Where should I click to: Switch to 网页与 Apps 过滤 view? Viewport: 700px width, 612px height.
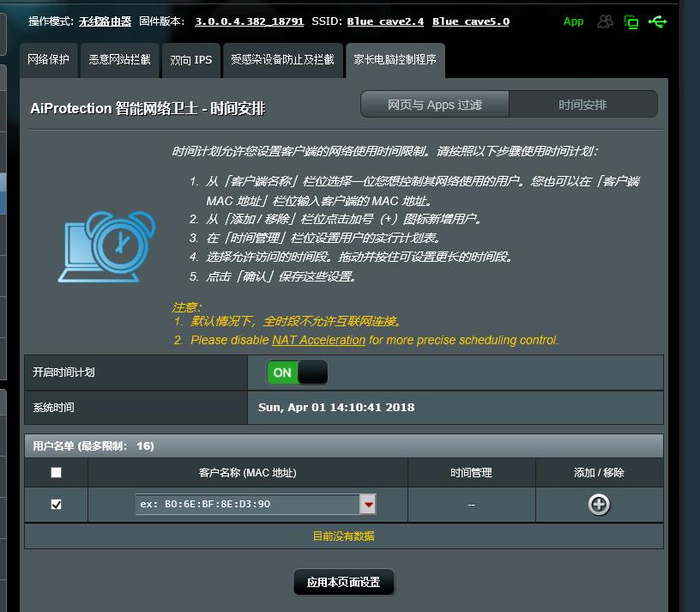pos(435,105)
